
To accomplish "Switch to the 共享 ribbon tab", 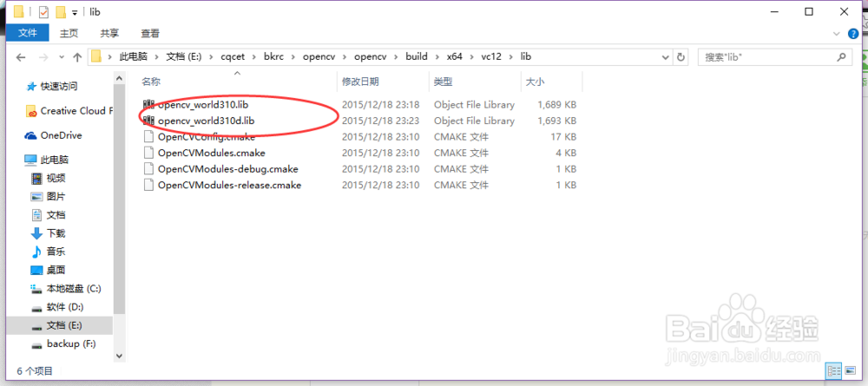I will [x=109, y=33].
